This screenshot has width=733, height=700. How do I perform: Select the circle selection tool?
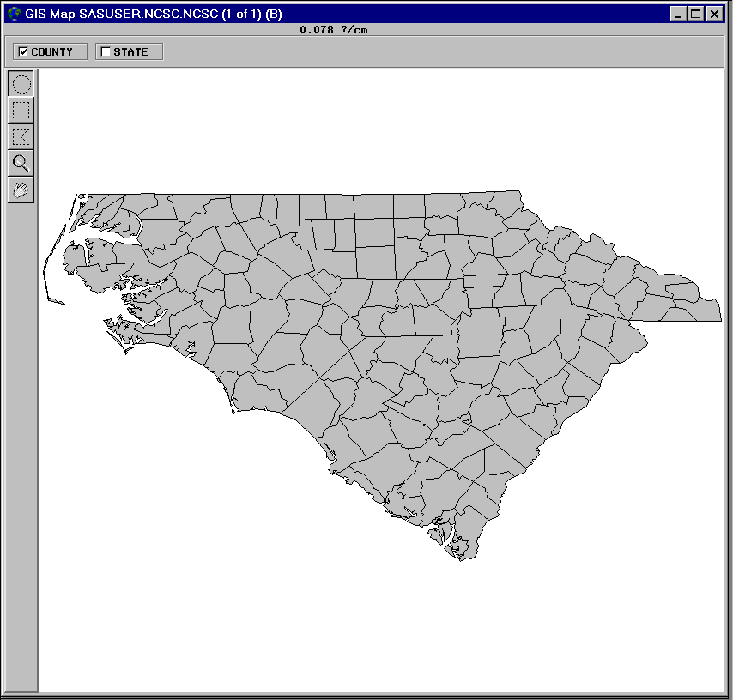coord(21,84)
